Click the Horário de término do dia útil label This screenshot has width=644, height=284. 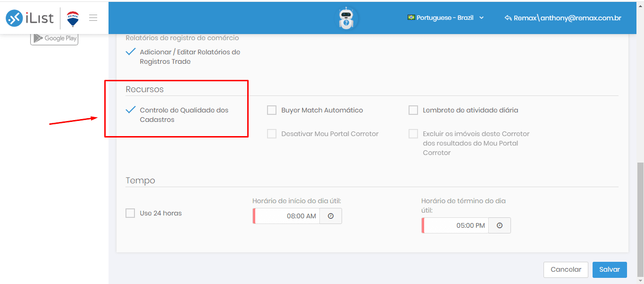pyautogui.click(x=463, y=206)
